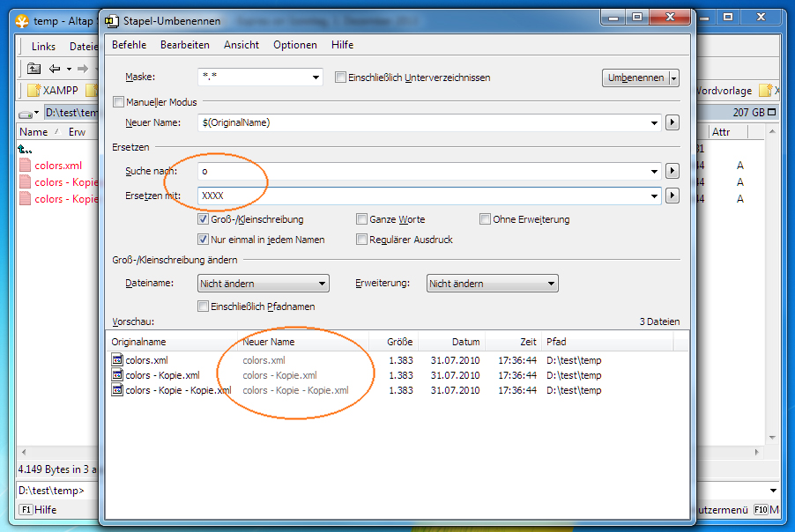This screenshot has width=795, height=532.
Task: Click the arrow button beside Suche nach field
Action: click(x=672, y=171)
